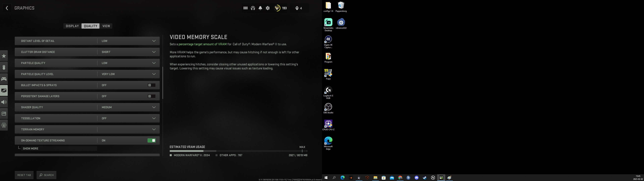Image resolution: width=644 pixels, height=181 pixels.
Task: Open the notifications bell icon
Action: tap(260, 8)
